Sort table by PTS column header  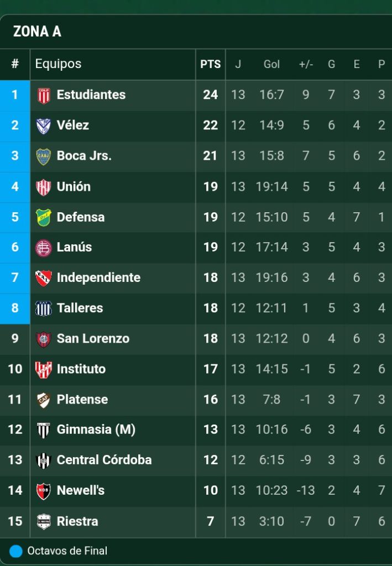(210, 64)
